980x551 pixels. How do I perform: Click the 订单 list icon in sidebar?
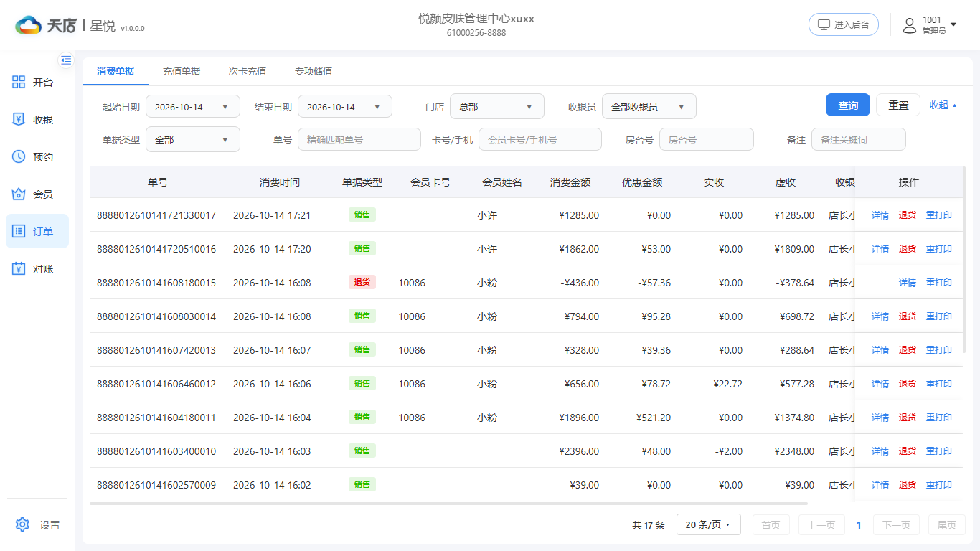pyautogui.click(x=19, y=232)
